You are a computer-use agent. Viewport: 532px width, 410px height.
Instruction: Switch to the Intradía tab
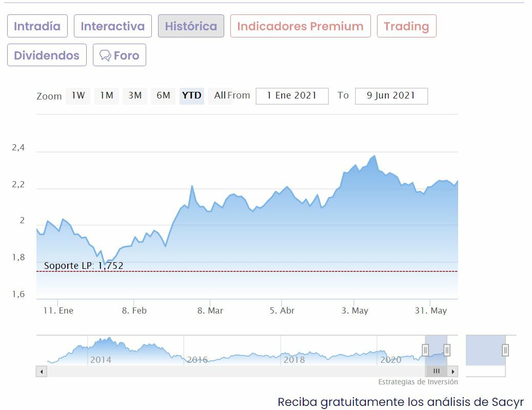pyautogui.click(x=37, y=26)
